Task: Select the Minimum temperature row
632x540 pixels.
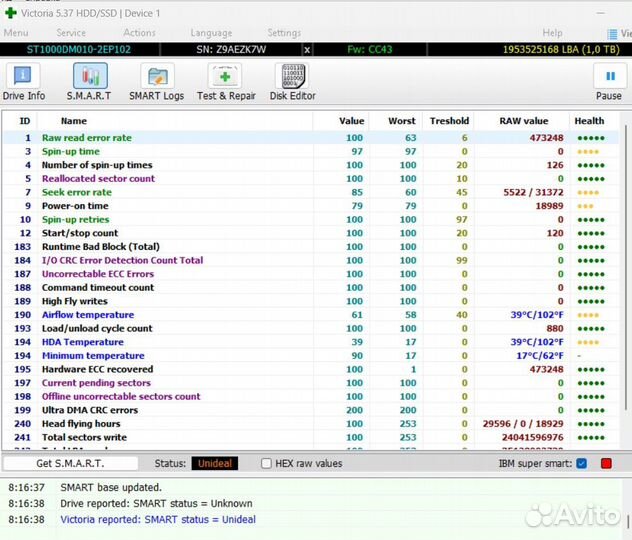Action: click(x=310, y=356)
